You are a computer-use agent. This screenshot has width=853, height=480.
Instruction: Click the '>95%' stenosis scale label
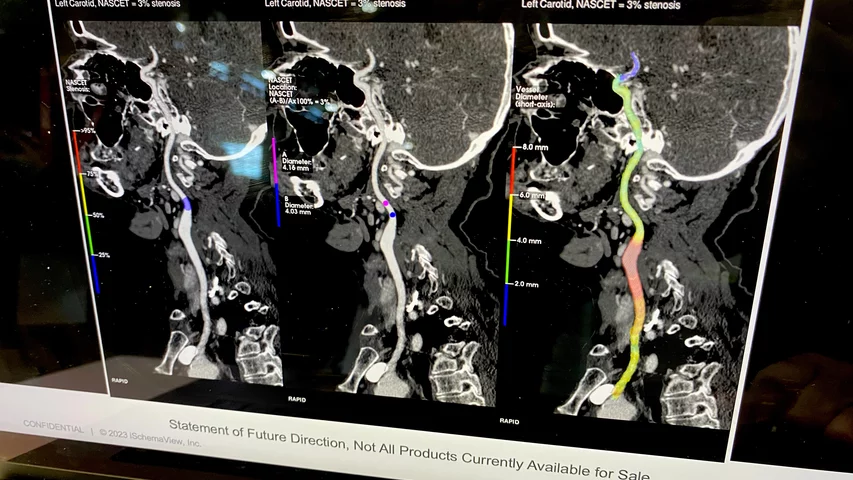coord(87,131)
